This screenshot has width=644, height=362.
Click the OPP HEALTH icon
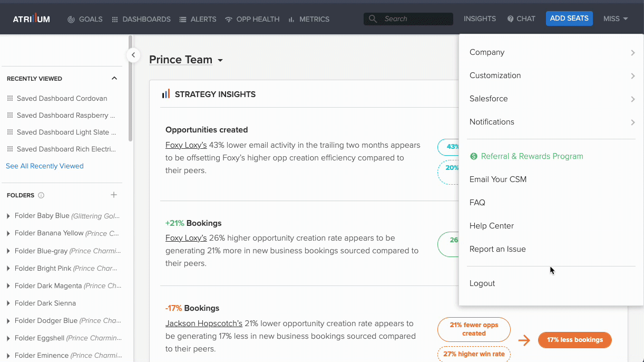click(228, 19)
